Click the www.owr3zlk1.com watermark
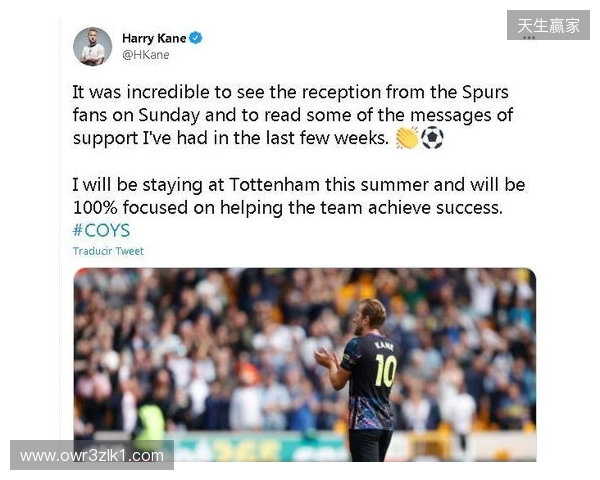 coord(92,456)
